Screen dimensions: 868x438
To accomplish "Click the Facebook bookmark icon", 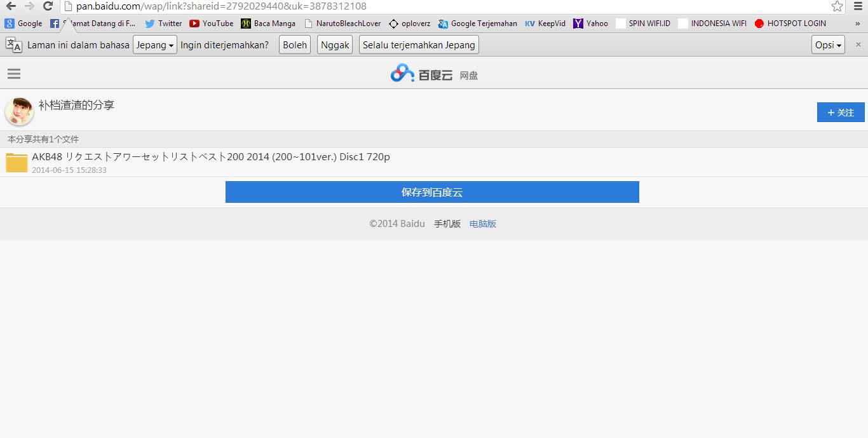I will tap(55, 24).
